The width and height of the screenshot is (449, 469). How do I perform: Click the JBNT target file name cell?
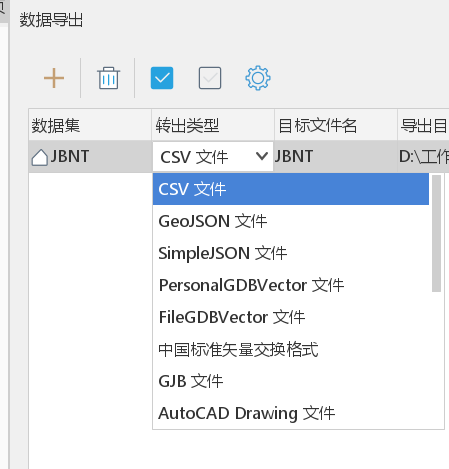coord(336,156)
